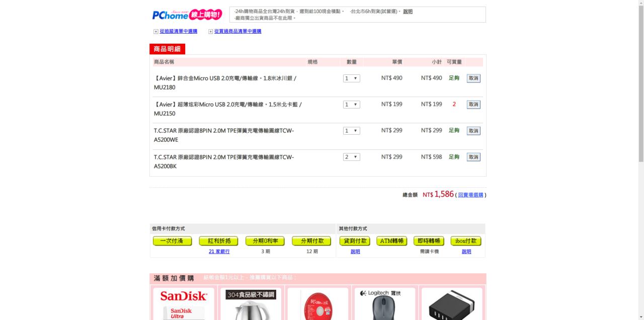Choose 分期付款 payment button
Screen dimensions: 644x320
point(311,241)
